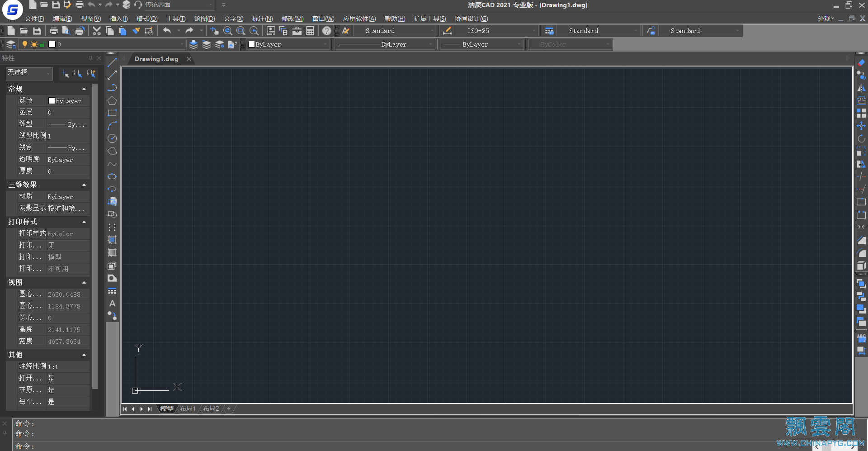Open the Standard text style dropdown
This screenshot has width=868, height=451.
395,31
